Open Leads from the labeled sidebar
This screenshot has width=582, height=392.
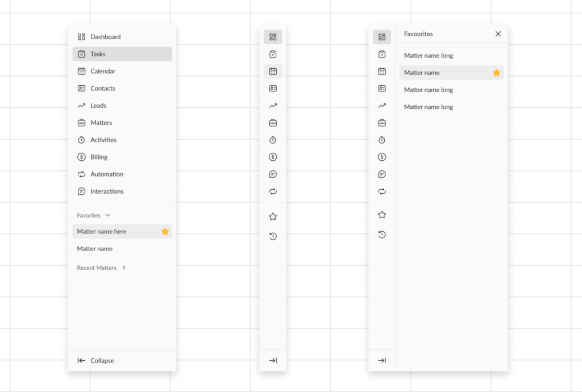(98, 106)
